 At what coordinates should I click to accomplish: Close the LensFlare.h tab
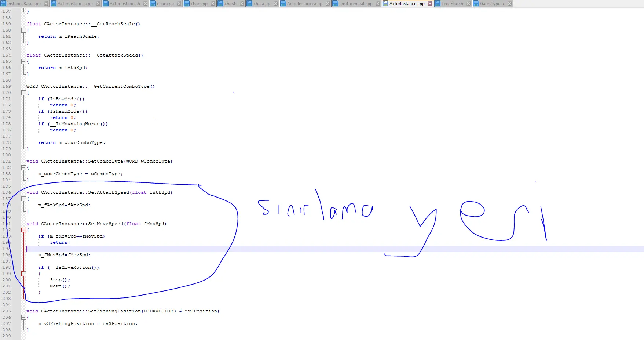pos(468,4)
